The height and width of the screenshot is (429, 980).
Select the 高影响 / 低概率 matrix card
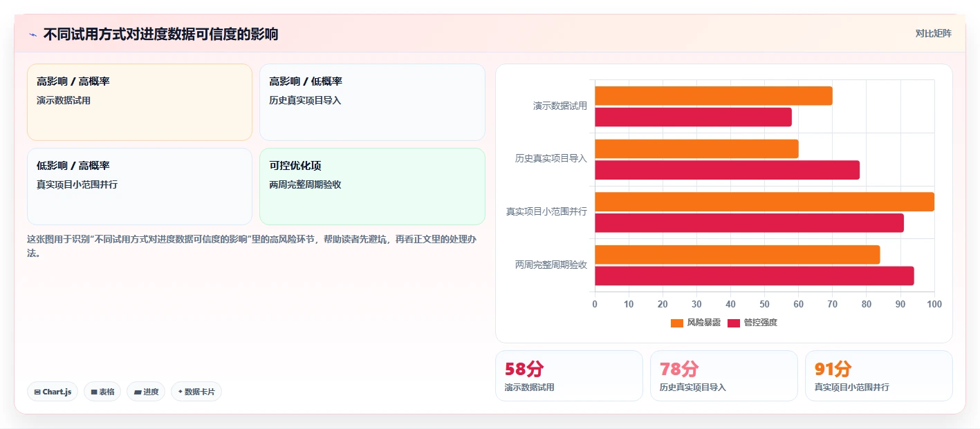pos(372,102)
